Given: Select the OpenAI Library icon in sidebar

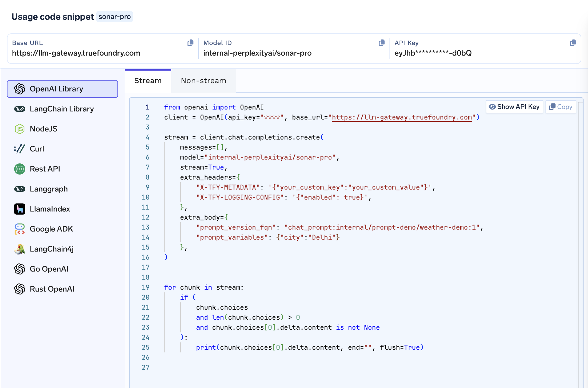Looking at the screenshot, I should 20,89.
